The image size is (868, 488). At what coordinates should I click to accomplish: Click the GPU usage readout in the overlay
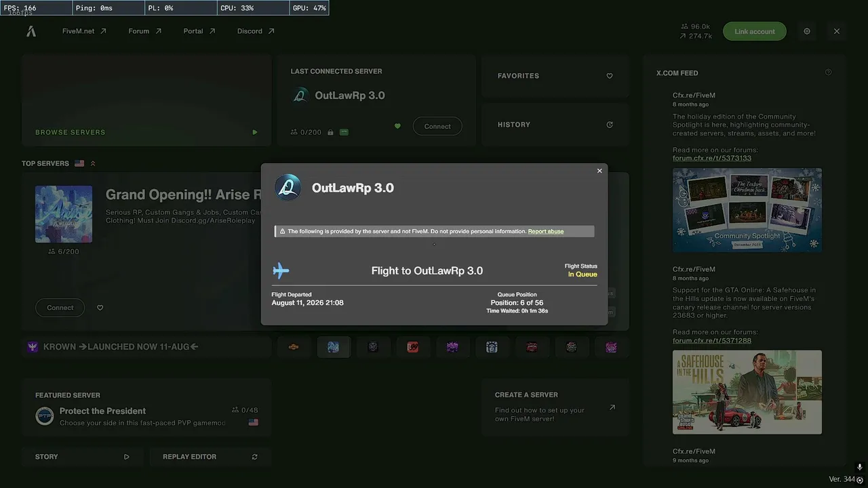[x=309, y=8]
